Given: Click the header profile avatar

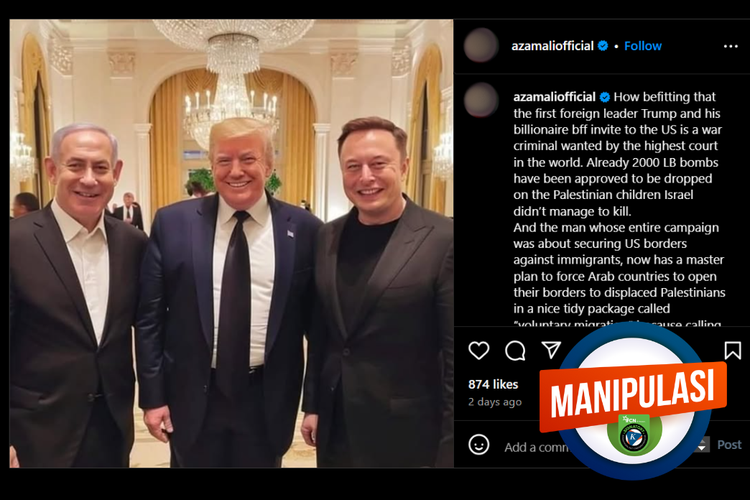Looking at the screenshot, I should (481, 45).
